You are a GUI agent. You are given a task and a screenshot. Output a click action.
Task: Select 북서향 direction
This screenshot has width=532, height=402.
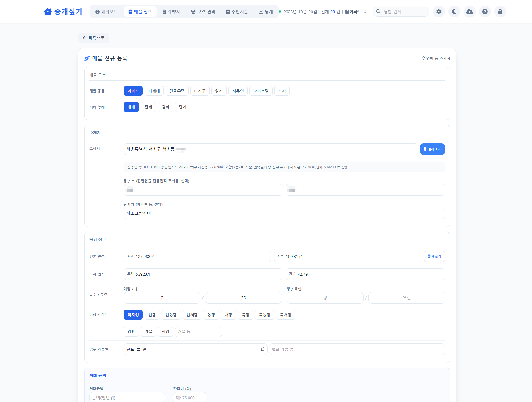(x=286, y=315)
